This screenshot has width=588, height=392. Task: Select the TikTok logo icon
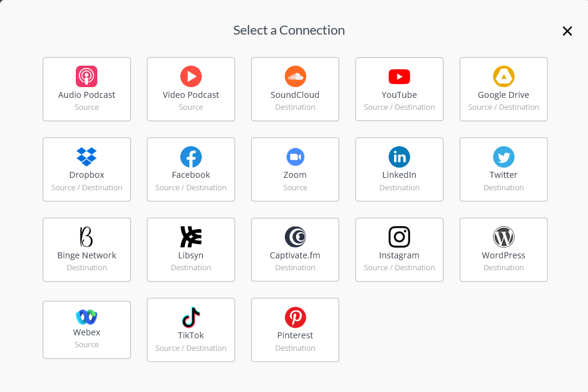point(191,317)
